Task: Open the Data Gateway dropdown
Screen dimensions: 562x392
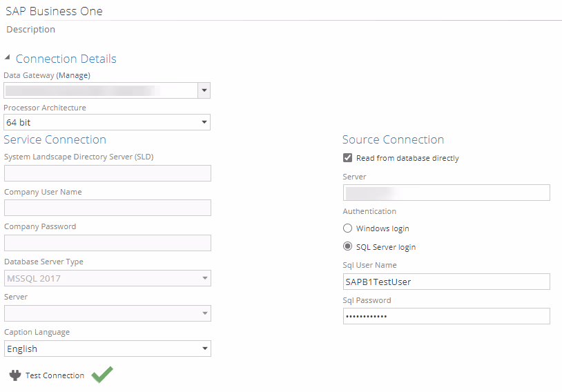Action: tap(204, 90)
